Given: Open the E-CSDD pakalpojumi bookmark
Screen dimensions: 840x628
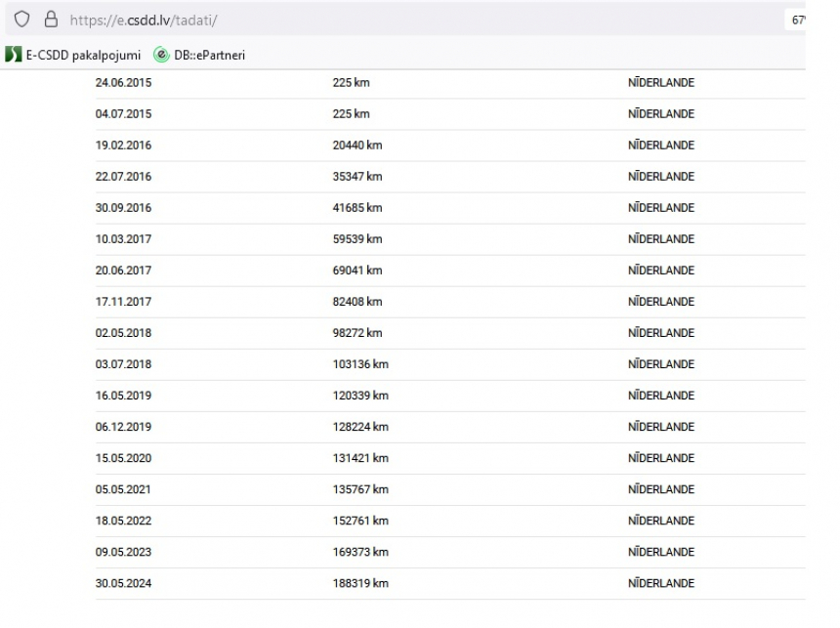Looking at the screenshot, I should click(x=73, y=55).
